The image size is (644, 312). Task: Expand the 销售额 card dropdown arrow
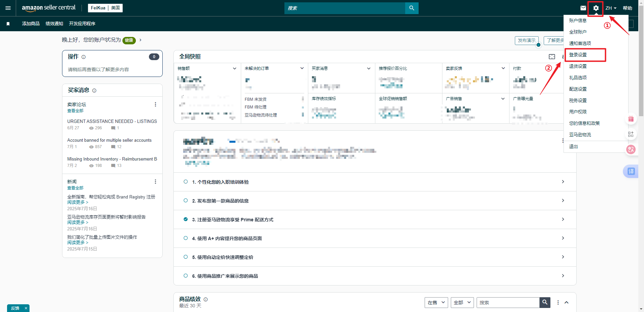[x=234, y=69]
